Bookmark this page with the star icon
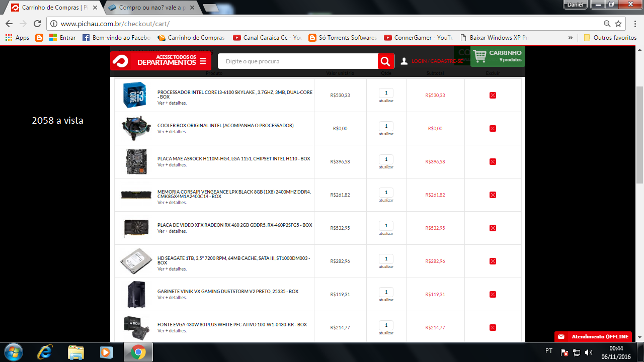644x362 pixels. [x=618, y=24]
